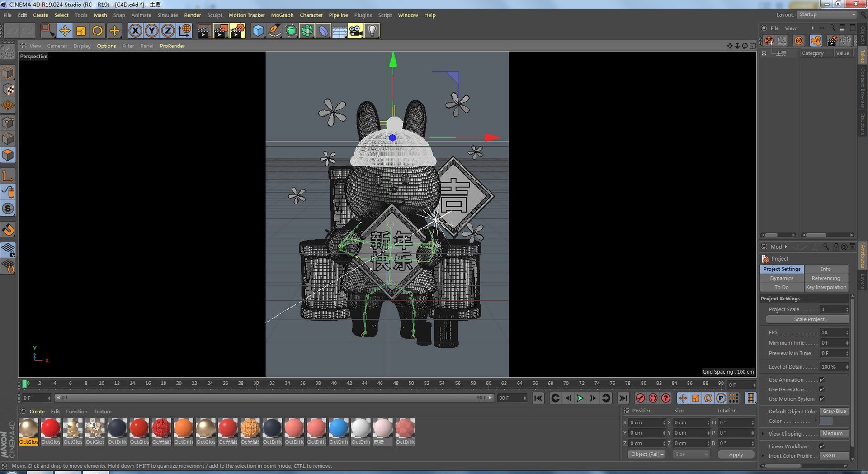Open the viewport Options menu
Viewport: 868px width, 474px height.
106,46
